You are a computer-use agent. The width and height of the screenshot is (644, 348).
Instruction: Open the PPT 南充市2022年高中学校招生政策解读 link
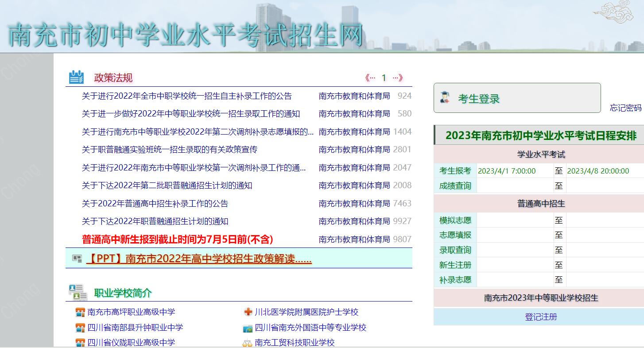tap(199, 259)
